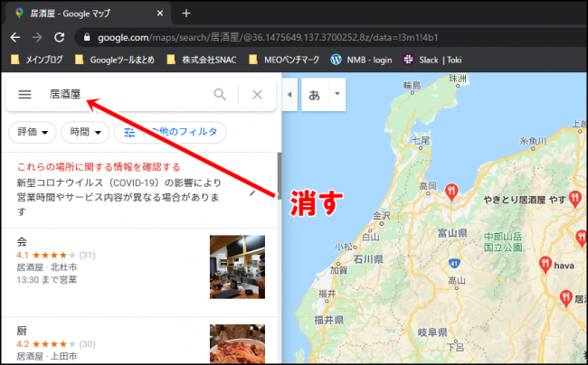The width and height of the screenshot is (588, 365).
Task: Click the restaurant pin near 高岡
Action: coord(451,192)
